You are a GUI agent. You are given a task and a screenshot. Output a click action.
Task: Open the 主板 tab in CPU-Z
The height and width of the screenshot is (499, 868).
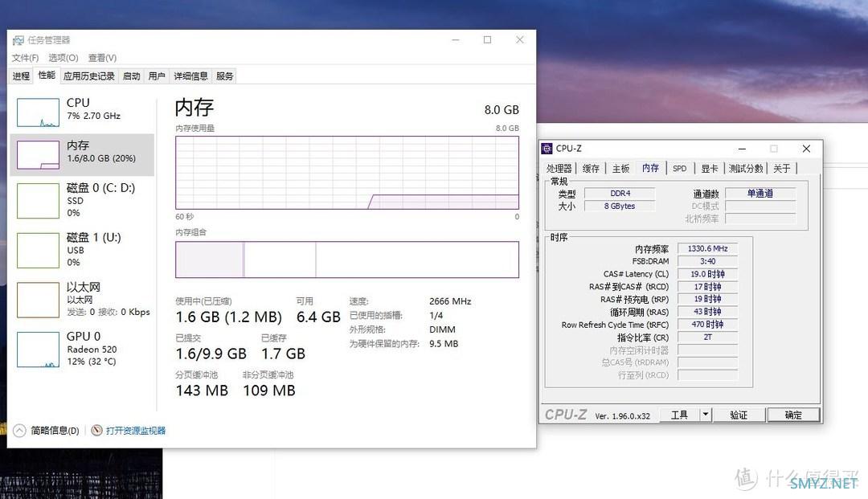point(620,168)
